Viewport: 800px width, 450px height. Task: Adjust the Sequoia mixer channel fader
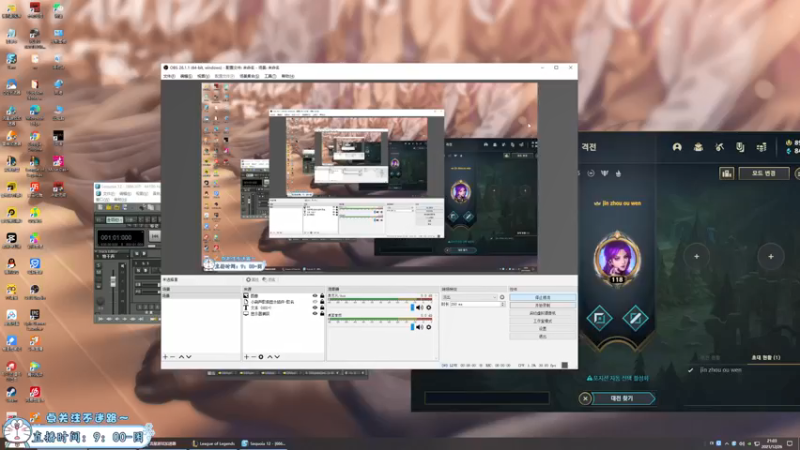[113, 281]
